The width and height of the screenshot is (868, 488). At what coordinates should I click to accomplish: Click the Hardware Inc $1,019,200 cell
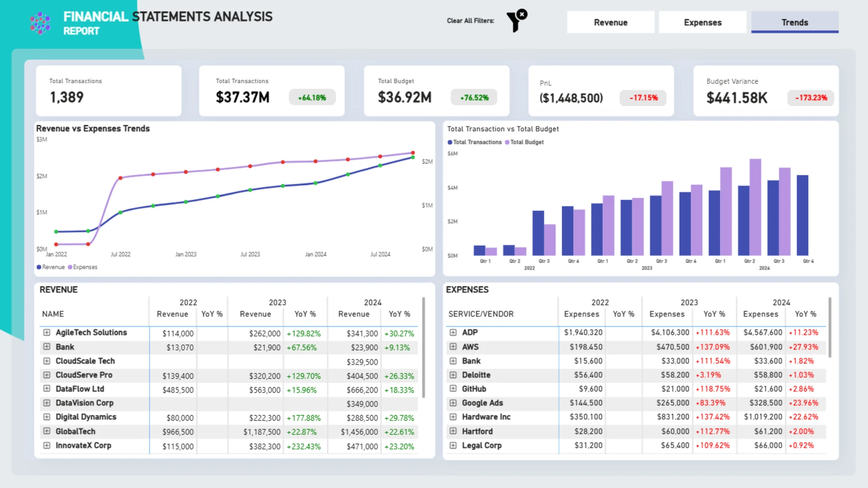tap(763, 417)
